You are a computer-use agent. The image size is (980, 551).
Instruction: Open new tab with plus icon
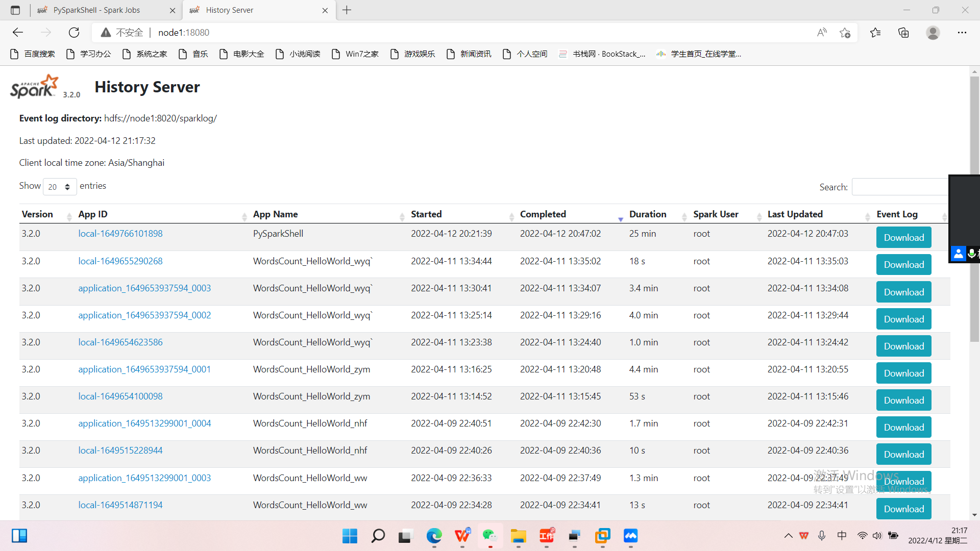(x=347, y=10)
